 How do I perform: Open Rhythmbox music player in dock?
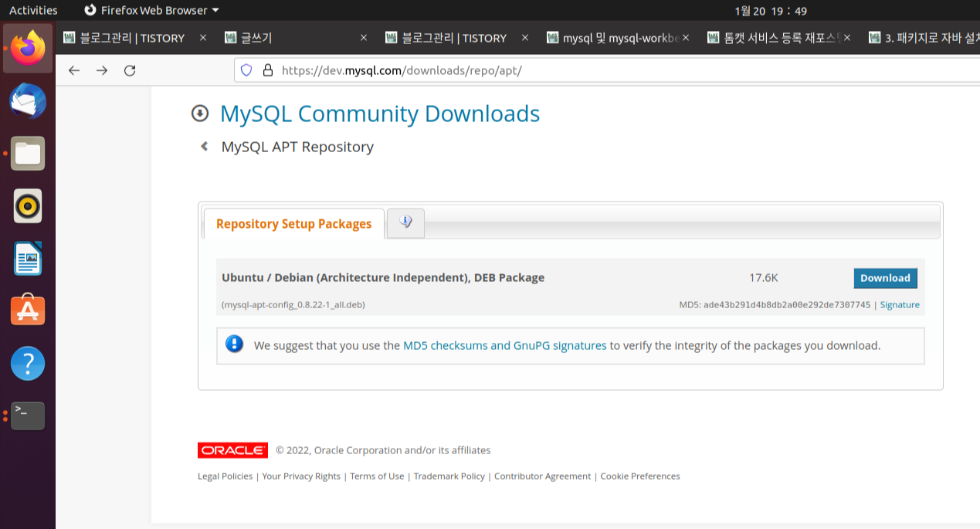28,206
